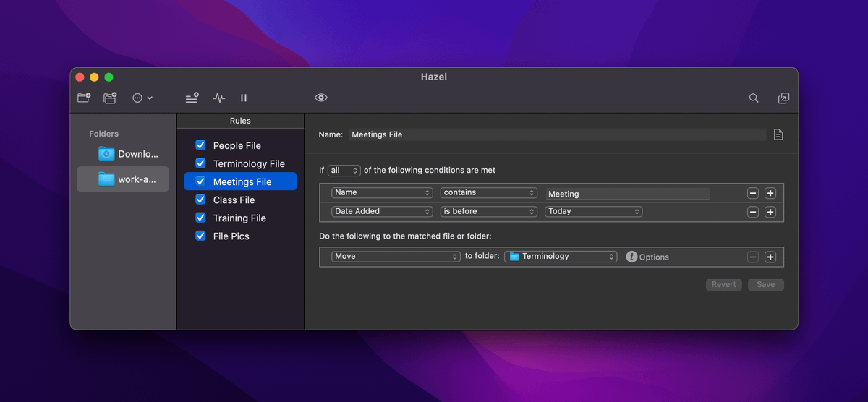
Task: Uncheck the People File rule checkbox
Action: click(201, 145)
